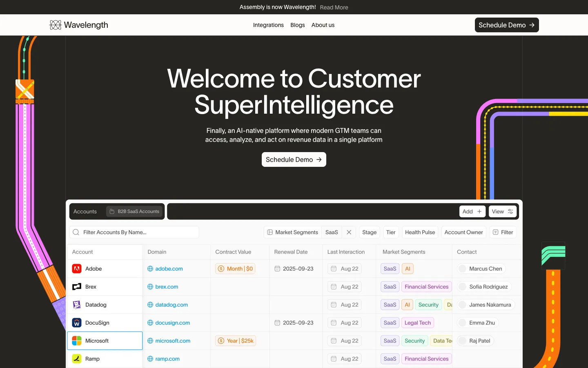Go to the Blogs nav item

[298, 25]
